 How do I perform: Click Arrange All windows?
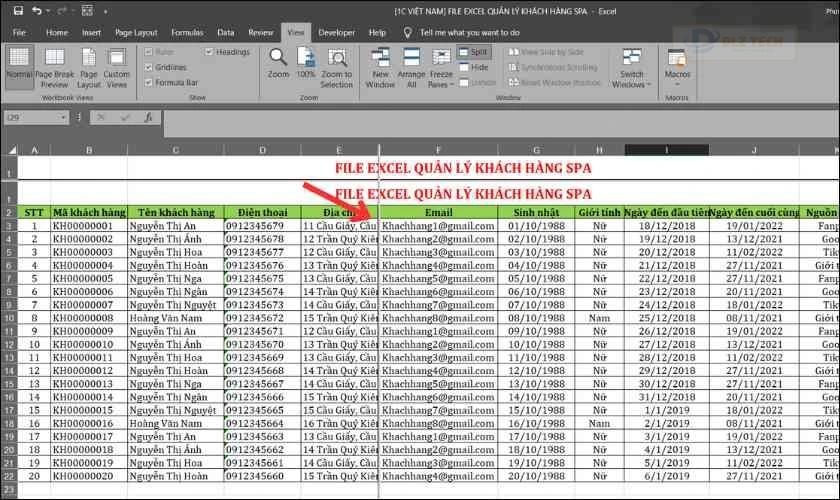[x=411, y=68]
